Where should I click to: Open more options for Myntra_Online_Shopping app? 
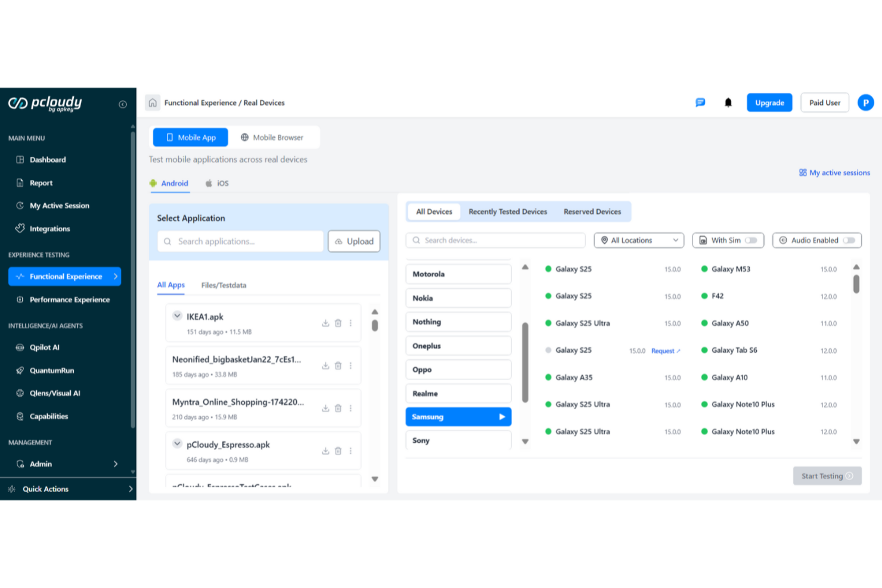tap(350, 408)
